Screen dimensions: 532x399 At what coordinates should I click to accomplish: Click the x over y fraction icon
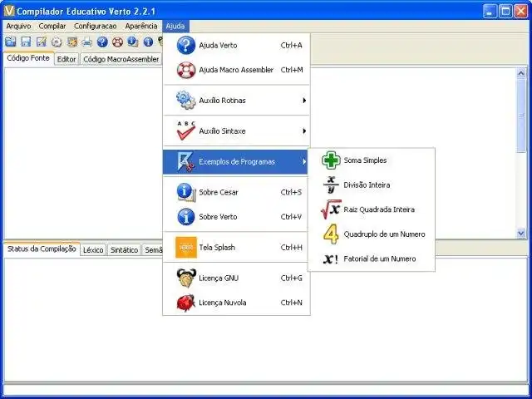tap(331, 185)
